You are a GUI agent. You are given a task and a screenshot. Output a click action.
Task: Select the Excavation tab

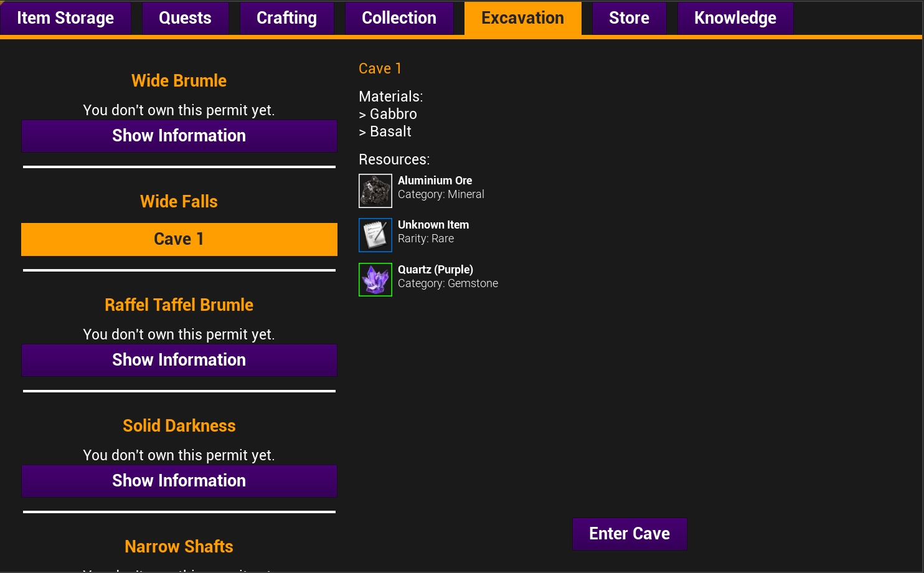pos(522,18)
